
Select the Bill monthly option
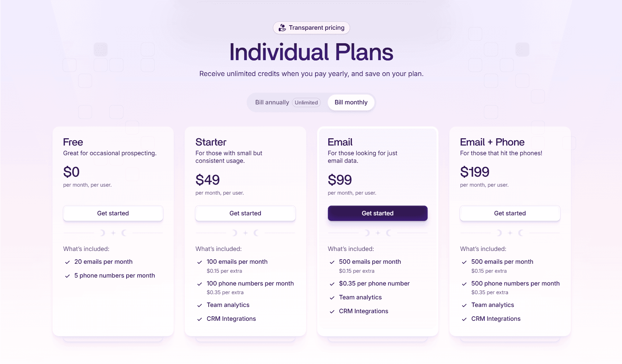(x=351, y=102)
